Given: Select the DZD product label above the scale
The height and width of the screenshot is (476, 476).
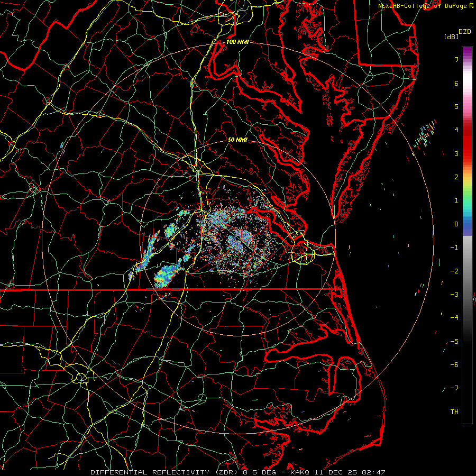Looking at the screenshot, I should pyautogui.click(x=465, y=32).
